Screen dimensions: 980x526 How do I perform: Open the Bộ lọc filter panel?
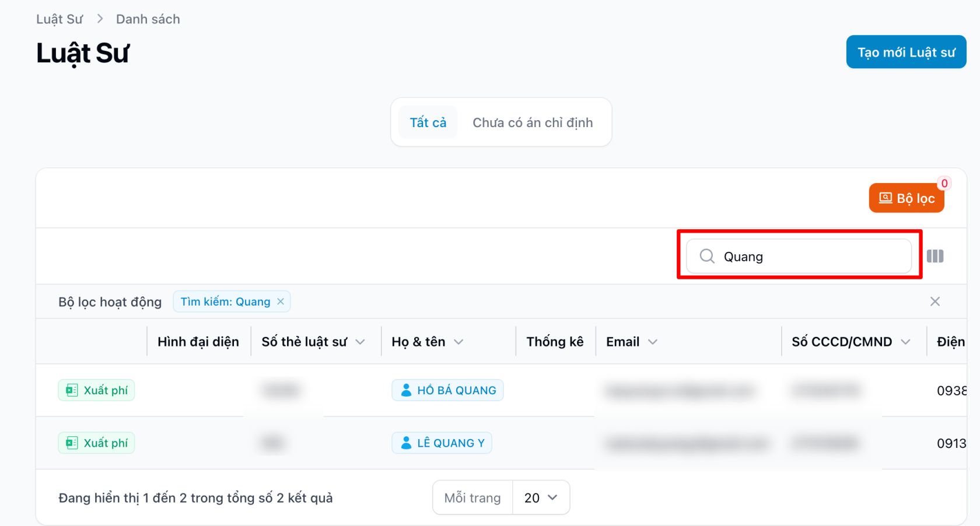pyautogui.click(x=906, y=198)
